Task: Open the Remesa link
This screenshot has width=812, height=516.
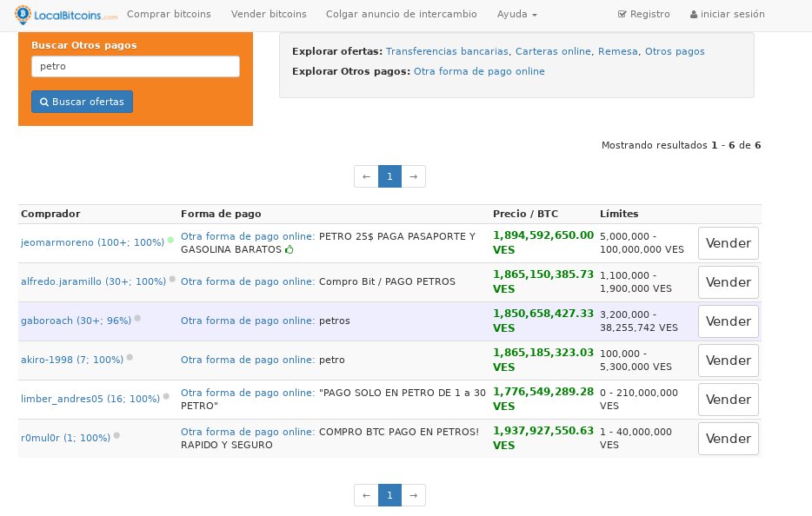Action: click(x=618, y=51)
